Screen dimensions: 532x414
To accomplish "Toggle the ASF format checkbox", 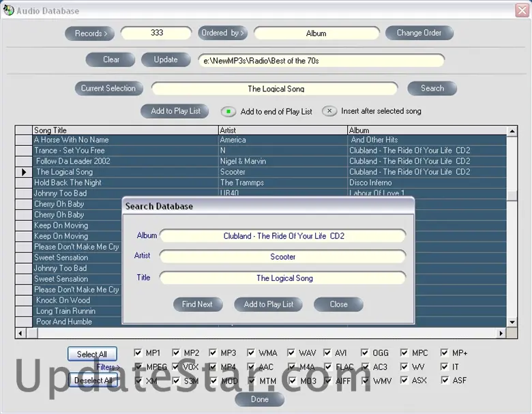I will [445, 380].
